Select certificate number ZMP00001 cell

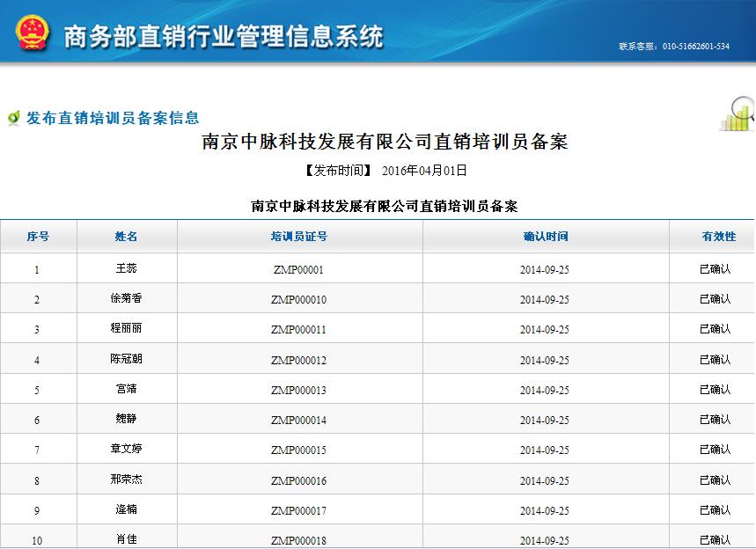click(298, 270)
